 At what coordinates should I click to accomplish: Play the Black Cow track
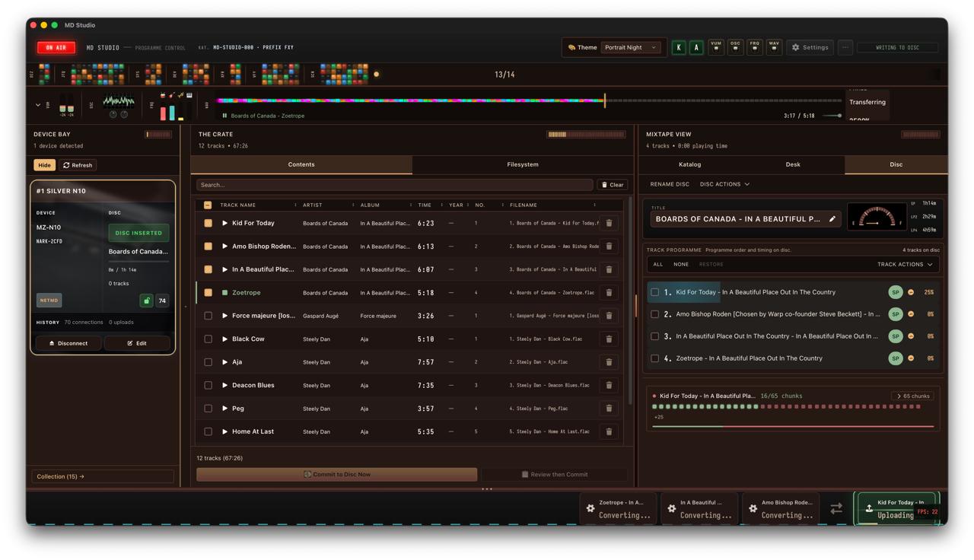(x=224, y=339)
